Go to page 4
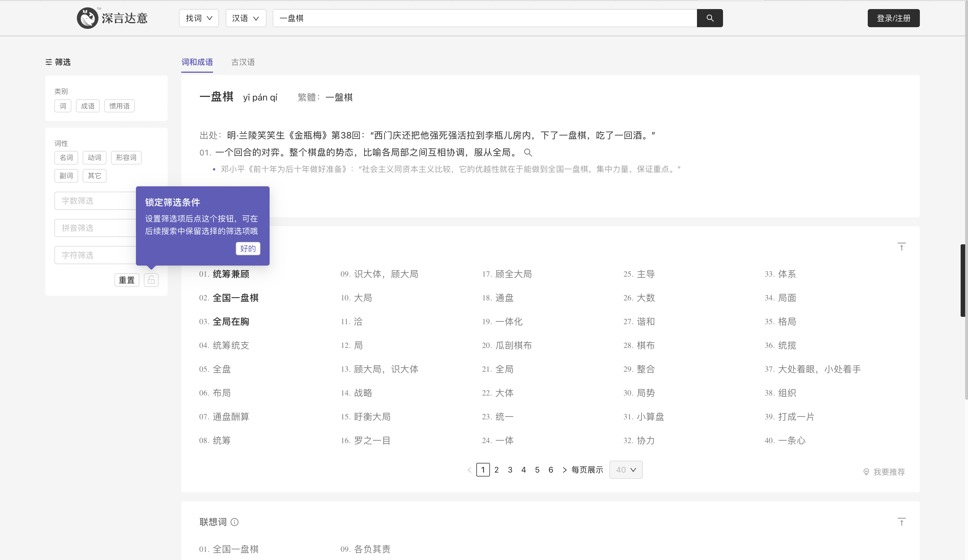Image resolution: width=968 pixels, height=560 pixels. click(523, 470)
